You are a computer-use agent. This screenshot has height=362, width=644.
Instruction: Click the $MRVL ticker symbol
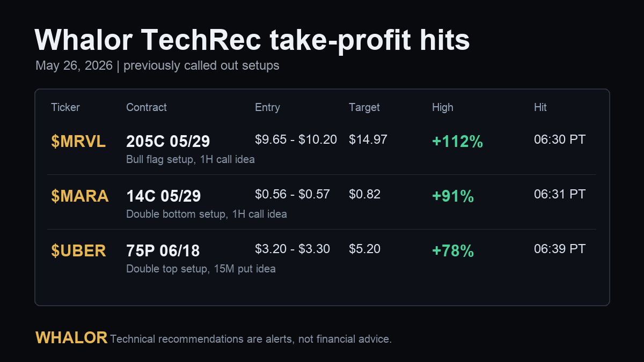78,142
